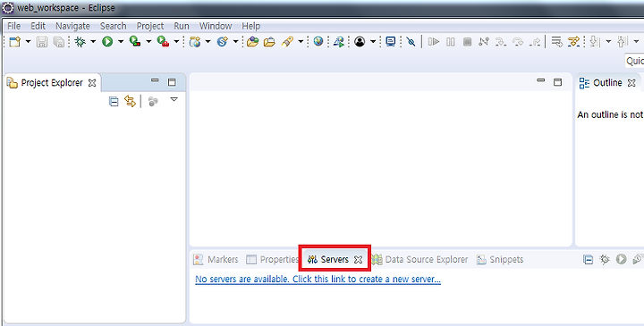Click the Step Over icon
Image resolution: width=644 pixels, height=326 pixels.
click(518, 41)
